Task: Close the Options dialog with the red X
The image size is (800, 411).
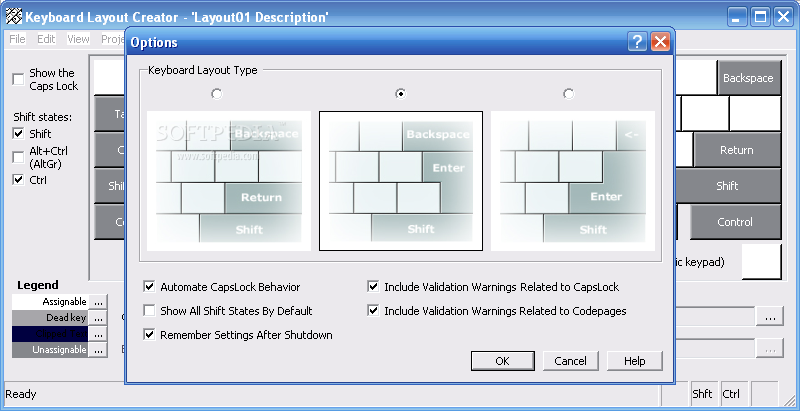Action: (x=660, y=42)
